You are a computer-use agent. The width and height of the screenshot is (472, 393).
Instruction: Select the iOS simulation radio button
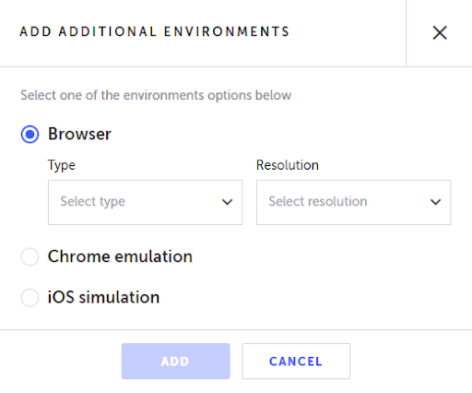pyautogui.click(x=30, y=297)
